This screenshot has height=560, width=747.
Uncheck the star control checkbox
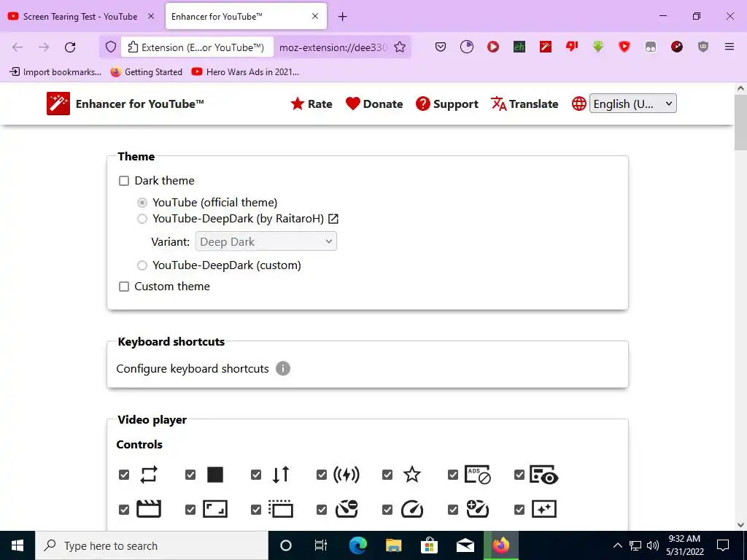(387, 475)
